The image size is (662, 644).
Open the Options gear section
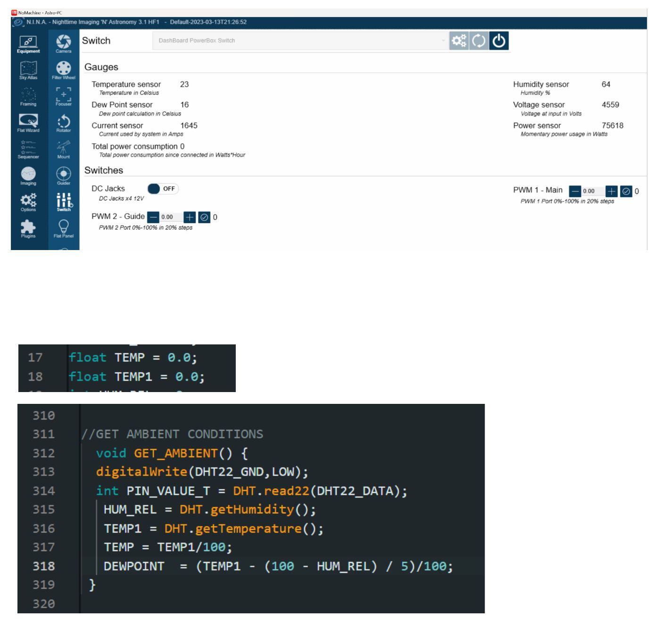(x=28, y=203)
